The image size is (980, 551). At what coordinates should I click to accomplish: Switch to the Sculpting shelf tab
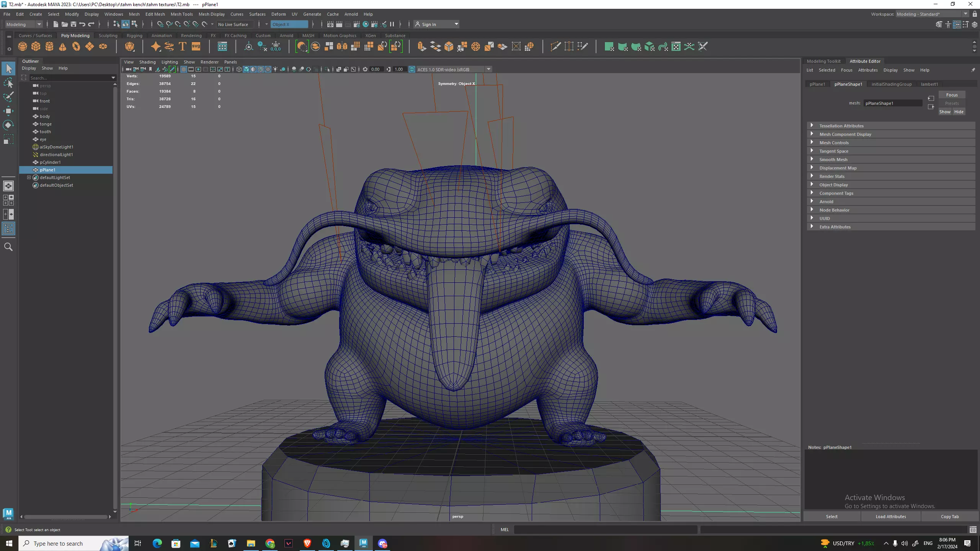point(108,36)
